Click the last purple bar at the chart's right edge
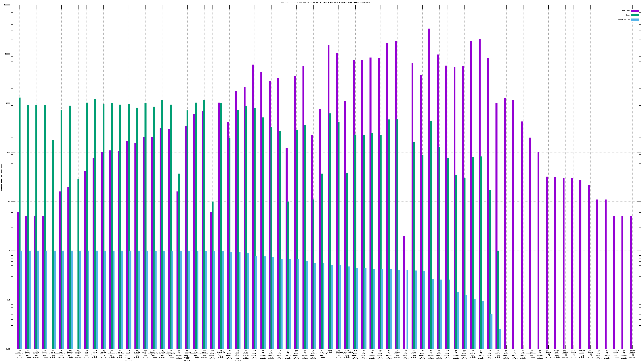644x362 pixels. pos(631,282)
